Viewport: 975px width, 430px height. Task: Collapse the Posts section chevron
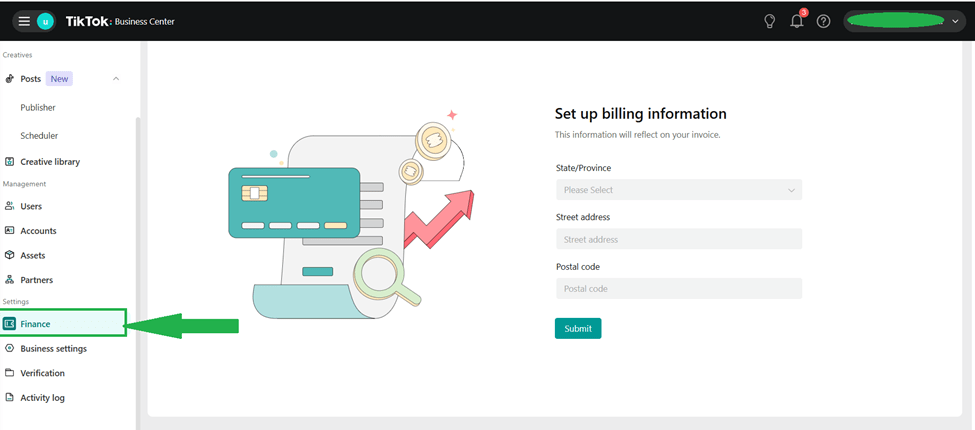[x=116, y=79]
